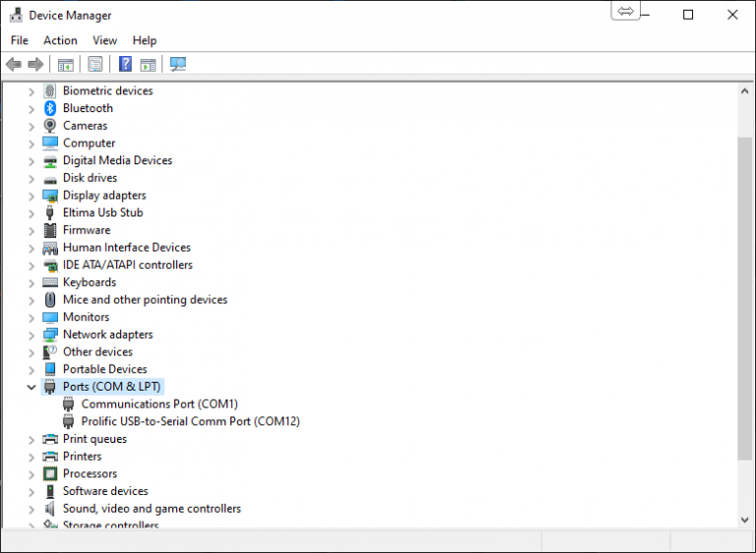Viewport: 756px width, 553px height.
Task: Open the View menu
Action: tap(104, 40)
